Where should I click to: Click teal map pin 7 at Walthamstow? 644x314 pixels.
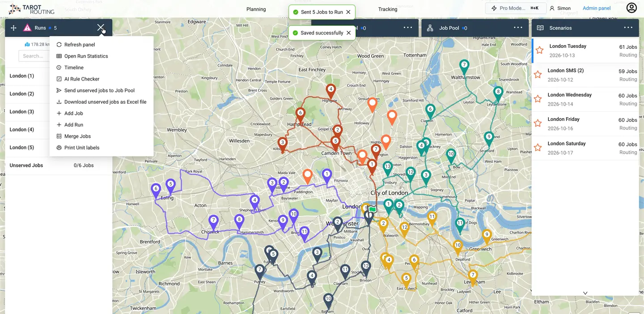[464, 67]
